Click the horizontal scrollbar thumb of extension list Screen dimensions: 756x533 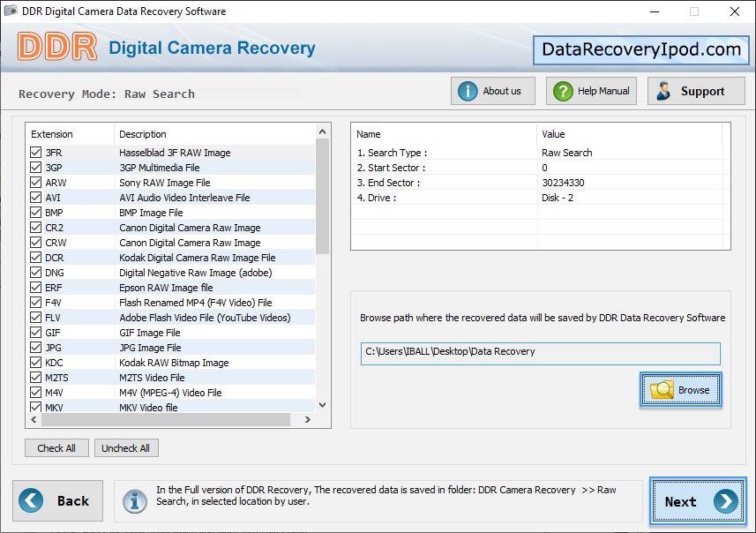[166, 420]
